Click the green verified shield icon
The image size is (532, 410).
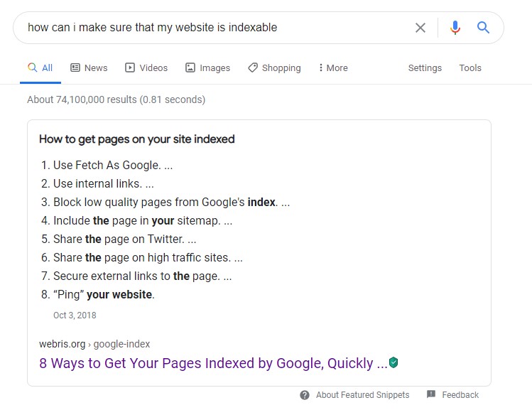point(393,363)
